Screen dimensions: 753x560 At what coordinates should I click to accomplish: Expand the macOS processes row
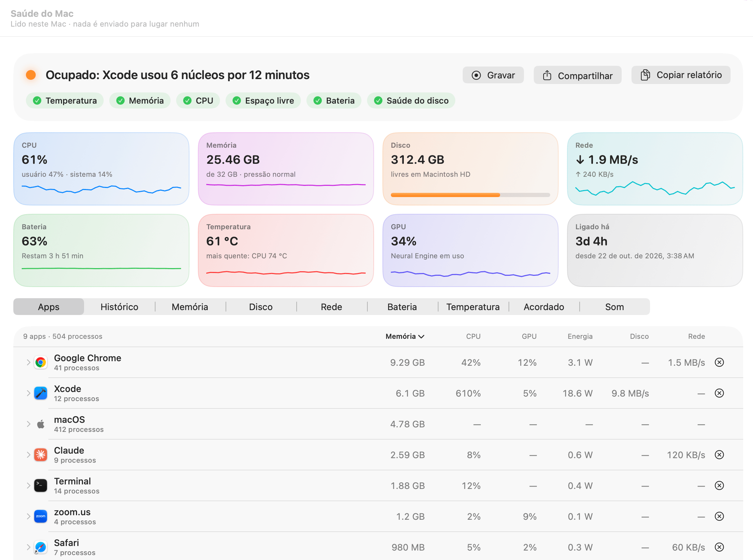[28, 424]
